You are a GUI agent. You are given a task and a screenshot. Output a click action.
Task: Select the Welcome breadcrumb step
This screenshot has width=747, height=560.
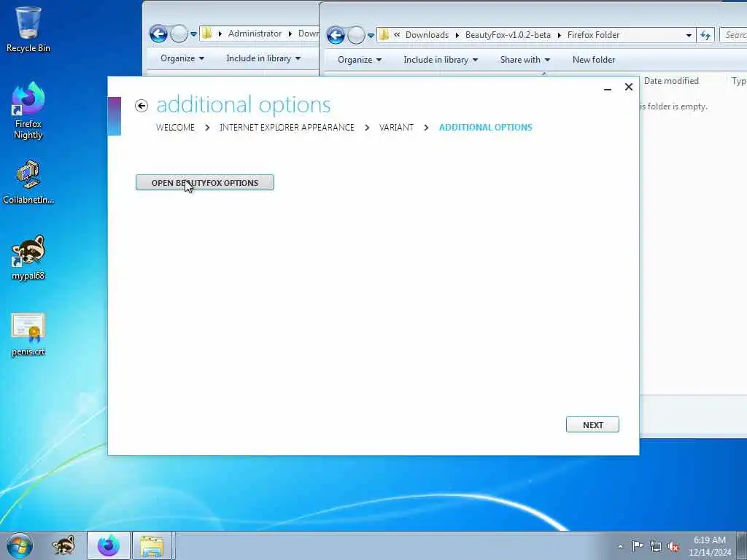(175, 128)
